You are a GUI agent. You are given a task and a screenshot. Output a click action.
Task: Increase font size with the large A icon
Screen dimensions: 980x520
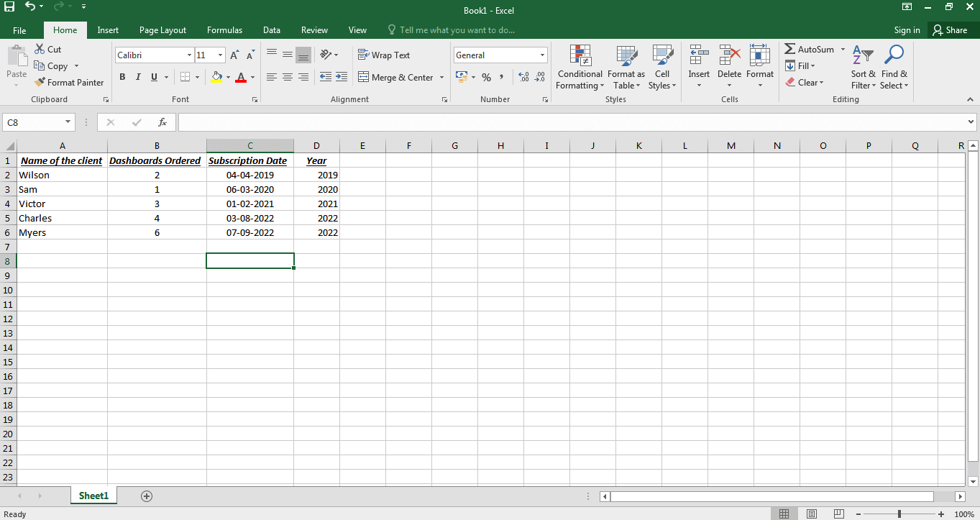(234, 55)
